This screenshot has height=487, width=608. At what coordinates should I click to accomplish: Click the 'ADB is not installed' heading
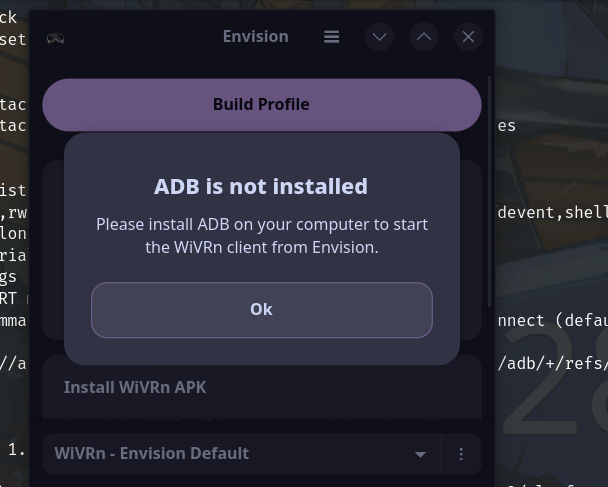pos(261,186)
